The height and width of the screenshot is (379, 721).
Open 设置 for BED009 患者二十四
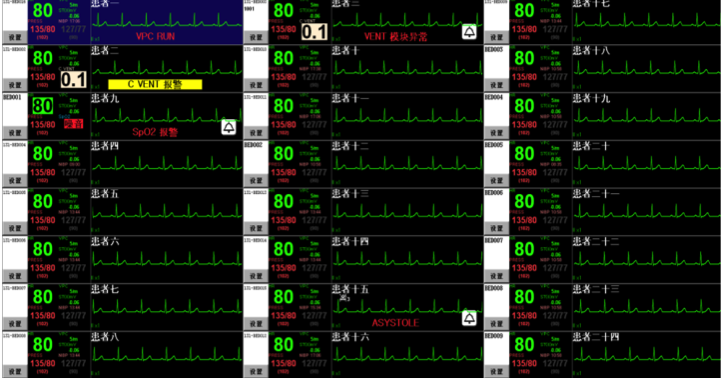496,372
